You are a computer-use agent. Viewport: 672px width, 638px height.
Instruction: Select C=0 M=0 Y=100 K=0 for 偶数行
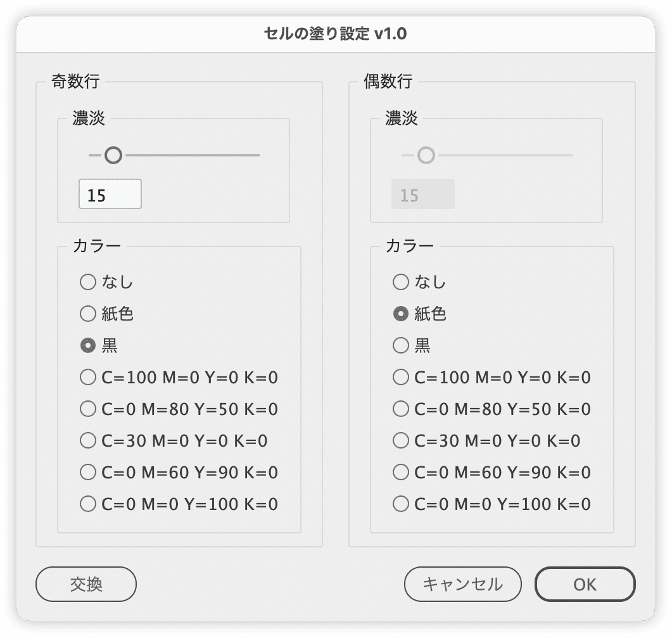tap(400, 504)
